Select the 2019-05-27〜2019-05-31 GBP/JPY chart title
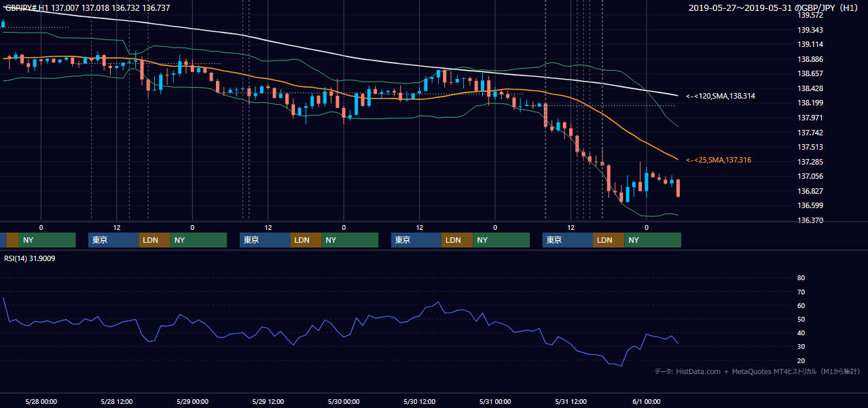 (773, 7)
